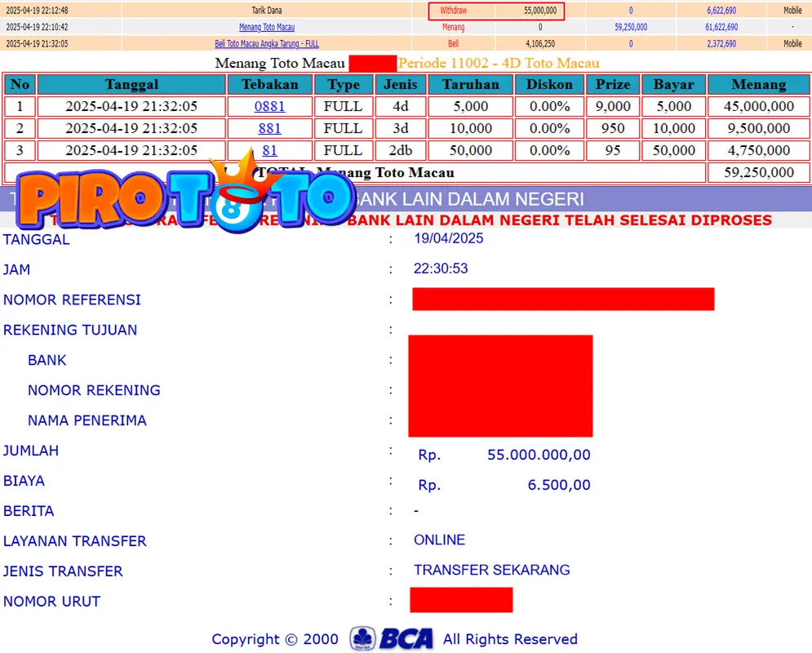Click the Diskon column header
The width and height of the screenshot is (812, 653).
549,84
